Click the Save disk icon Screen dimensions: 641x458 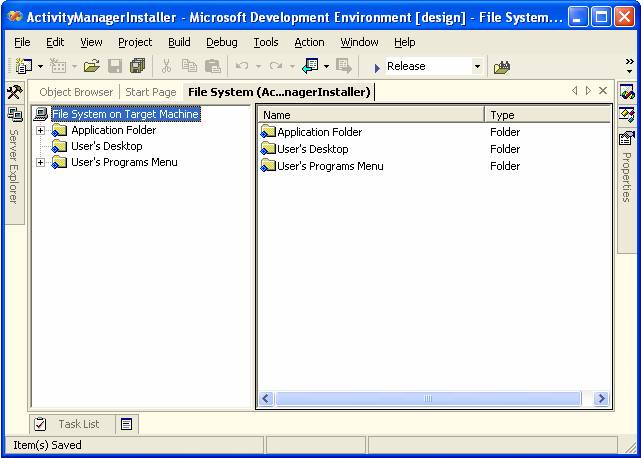click(115, 66)
